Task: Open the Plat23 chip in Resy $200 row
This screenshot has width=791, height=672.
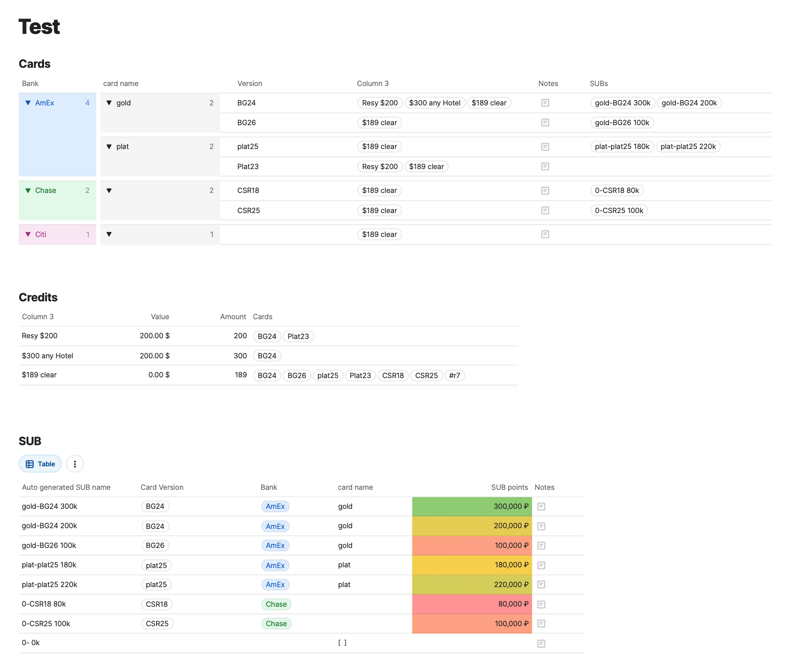Action: coord(298,336)
